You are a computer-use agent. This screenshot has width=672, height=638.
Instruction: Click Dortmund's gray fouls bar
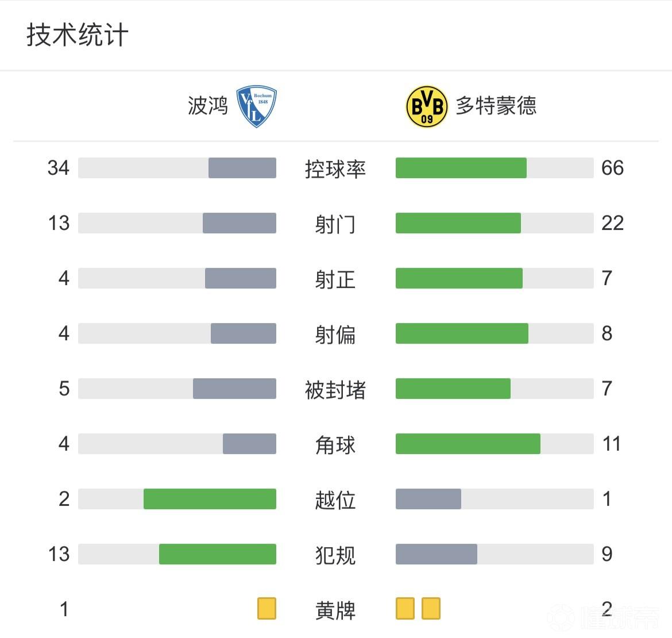click(436, 554)
